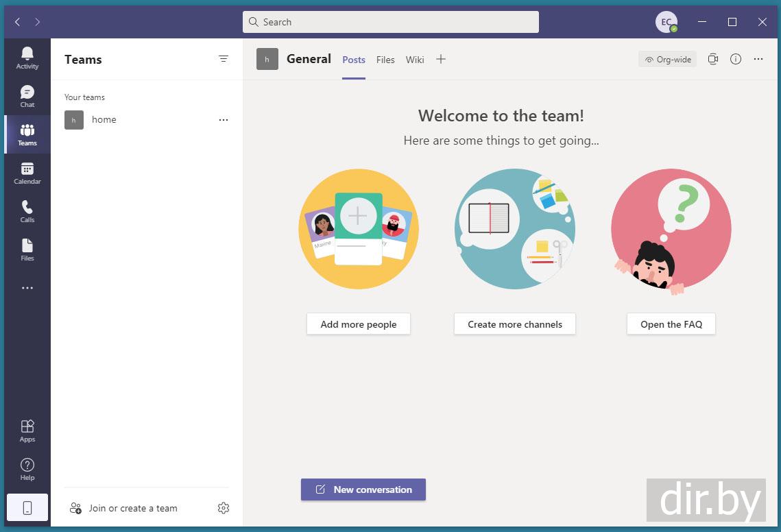Open manage teams settings gear
This screenshot has width=781, height=532.
(x=223, y=508)
